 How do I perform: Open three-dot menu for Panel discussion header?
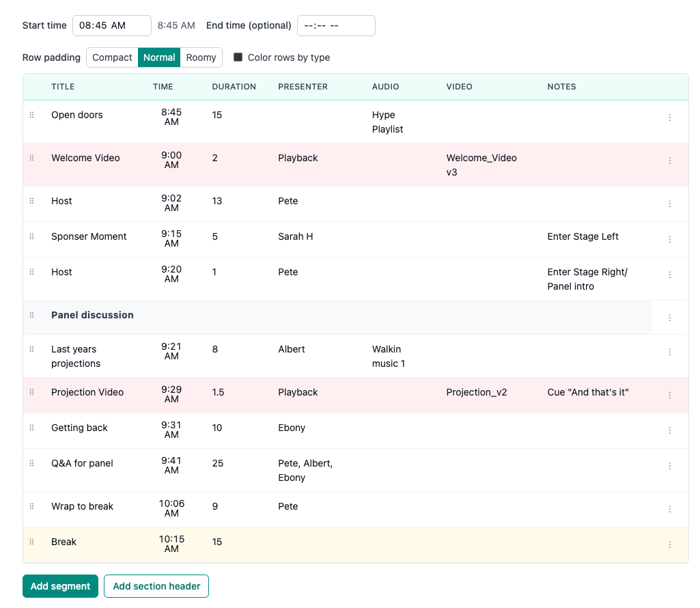670,318
